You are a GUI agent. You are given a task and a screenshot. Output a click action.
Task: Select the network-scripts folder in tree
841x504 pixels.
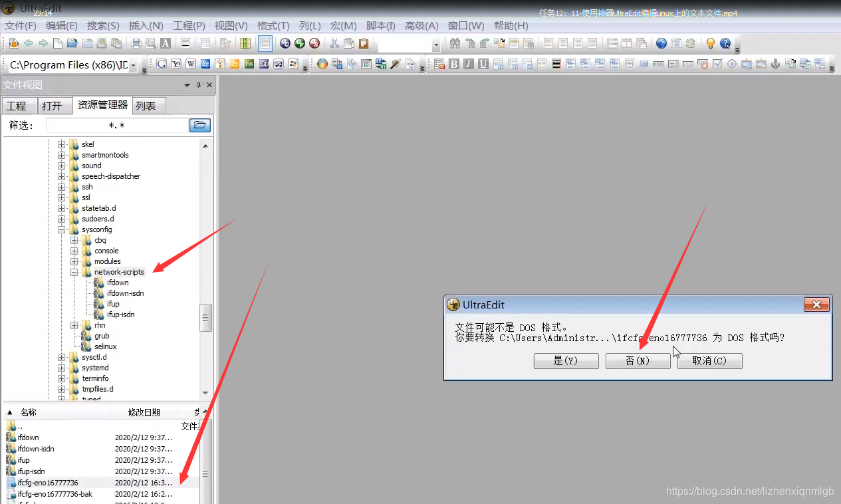(x=119, y=272)
